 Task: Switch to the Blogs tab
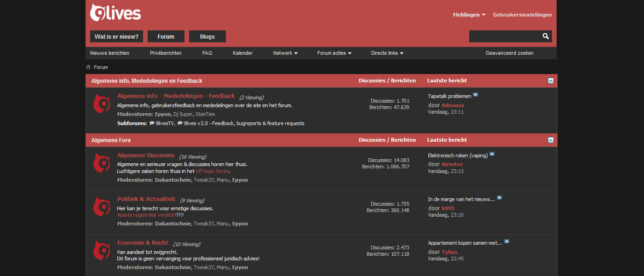[x=207, y=36]
